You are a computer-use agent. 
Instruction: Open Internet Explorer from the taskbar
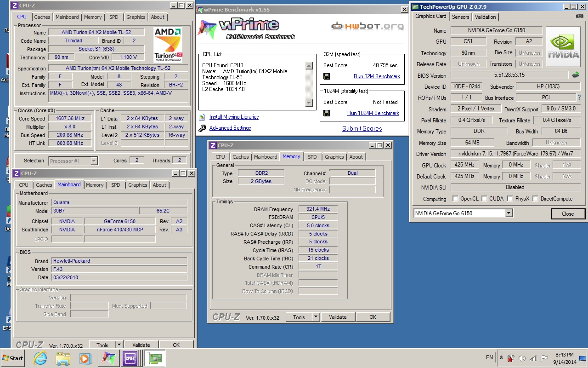point(40,358)
